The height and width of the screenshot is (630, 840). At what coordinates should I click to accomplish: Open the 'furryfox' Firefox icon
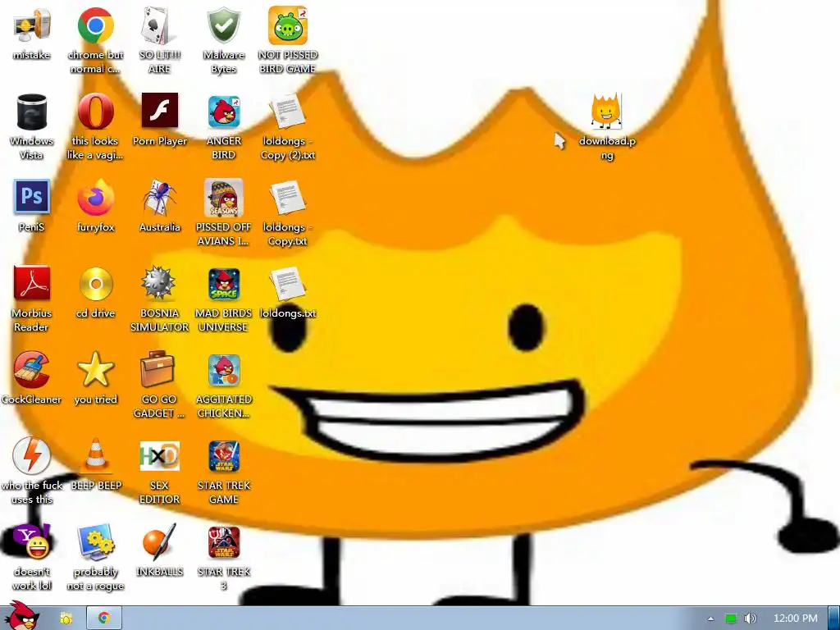(95, 198)
